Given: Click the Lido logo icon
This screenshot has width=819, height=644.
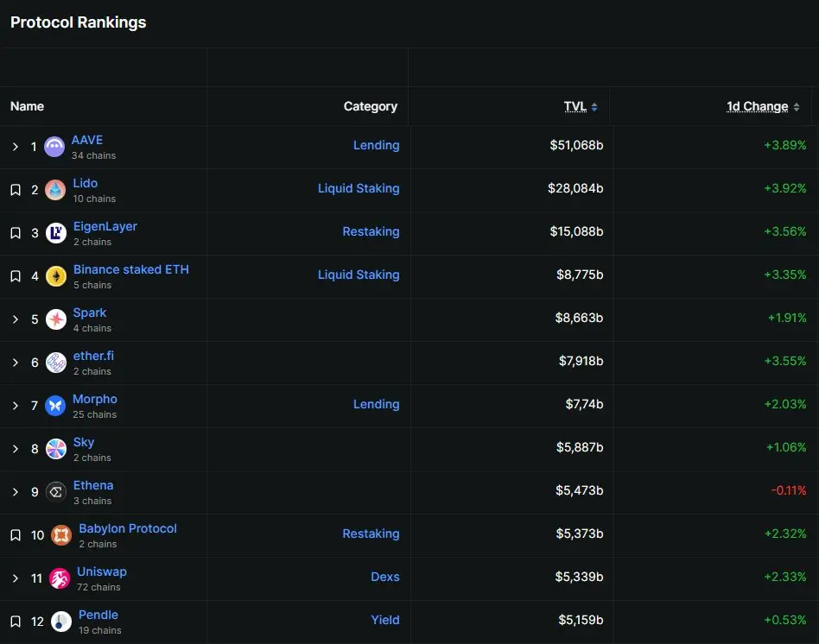Looking at the screenshot, I should pyautogui.click(x=55, y=190).
